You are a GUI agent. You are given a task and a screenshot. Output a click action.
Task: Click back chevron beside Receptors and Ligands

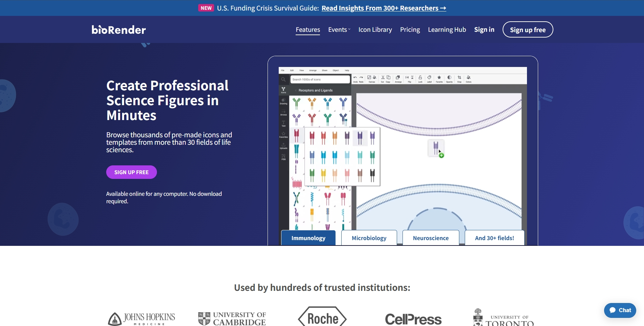click(x=296, y=90)
